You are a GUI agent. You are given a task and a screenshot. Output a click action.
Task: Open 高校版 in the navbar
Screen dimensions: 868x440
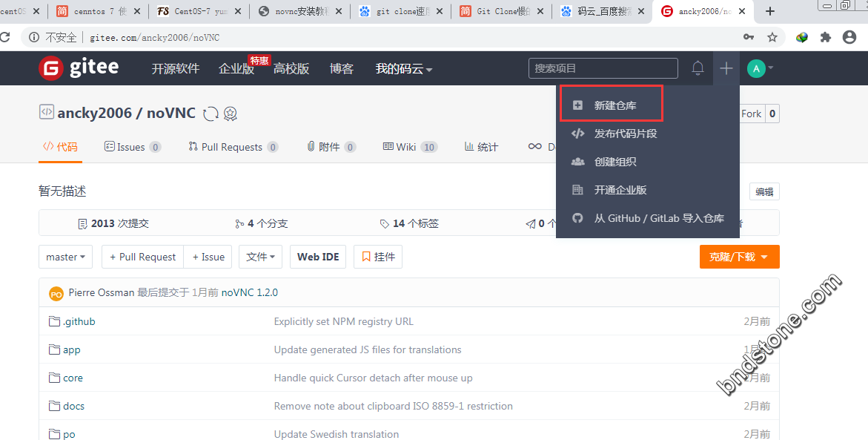[x=291, y=69]
